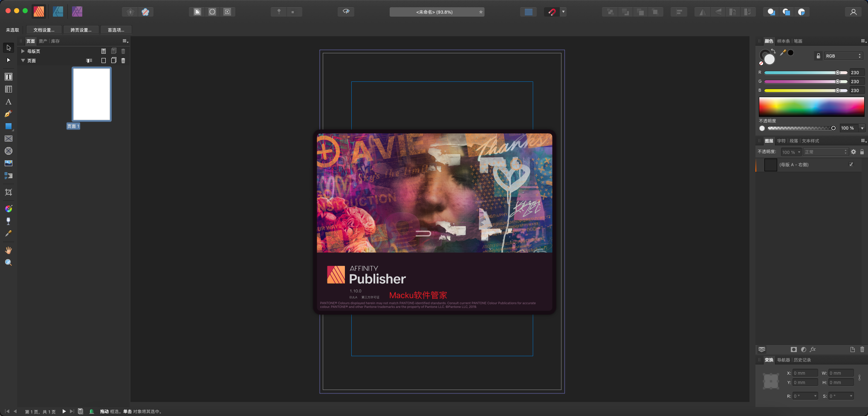
Task: Open the blend mode 正常 dropdown
Action: (x=826, y=152)
